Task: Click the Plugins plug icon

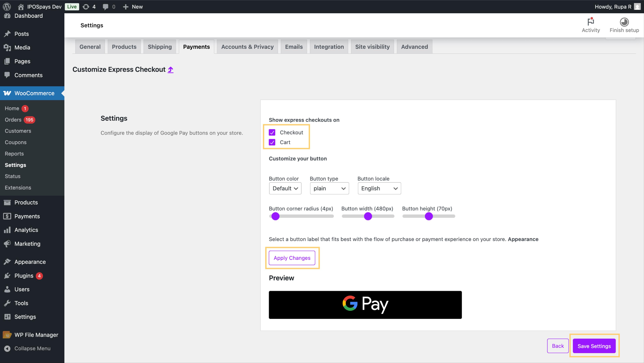Action: click(x=7, y=276)
